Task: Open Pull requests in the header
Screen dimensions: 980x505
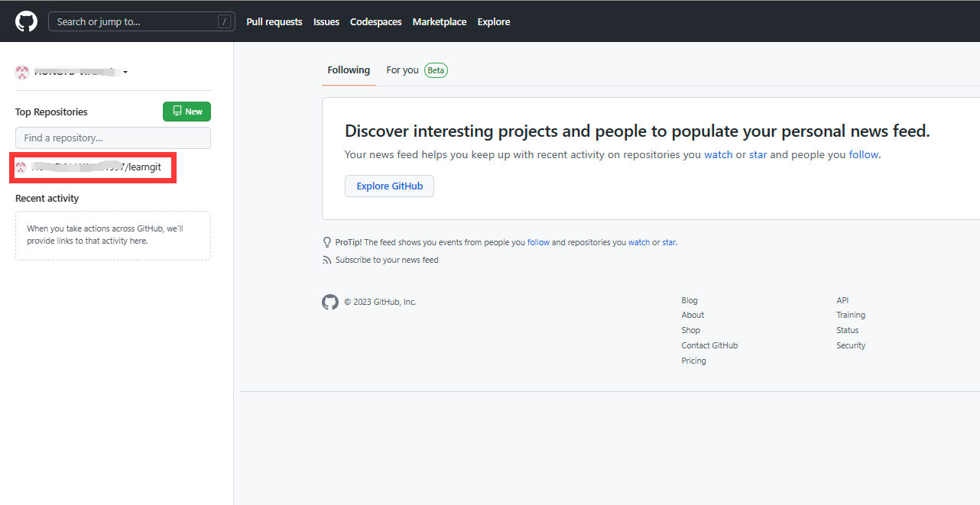Action: coord(274,21)
